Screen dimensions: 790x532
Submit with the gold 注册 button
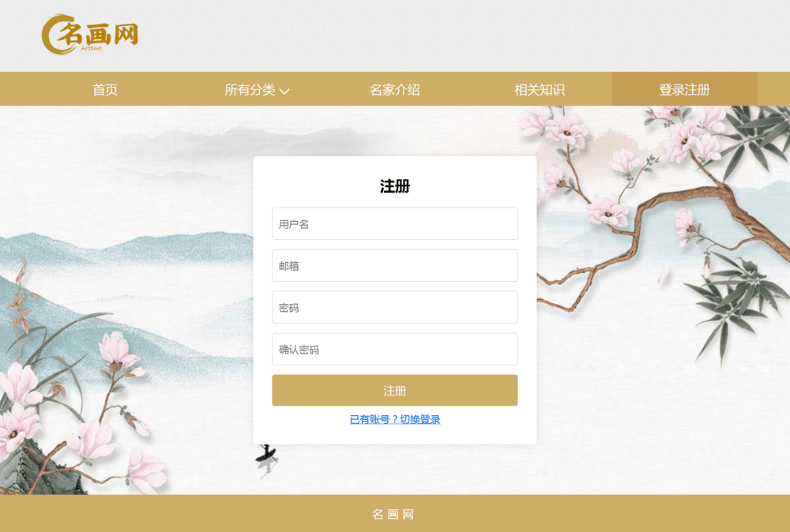pos(394,390)
